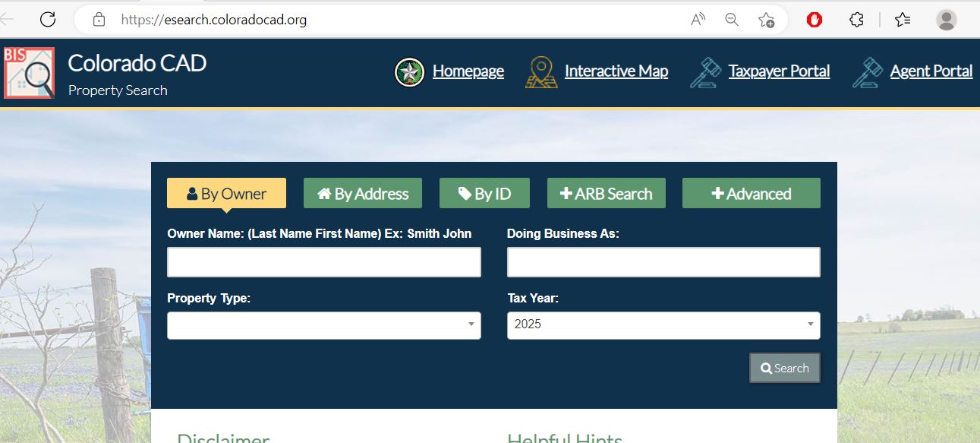Click the Interactive Map pin icon
Screen dimensions: 980x443
pyautogui.click(x=541, y=72)
